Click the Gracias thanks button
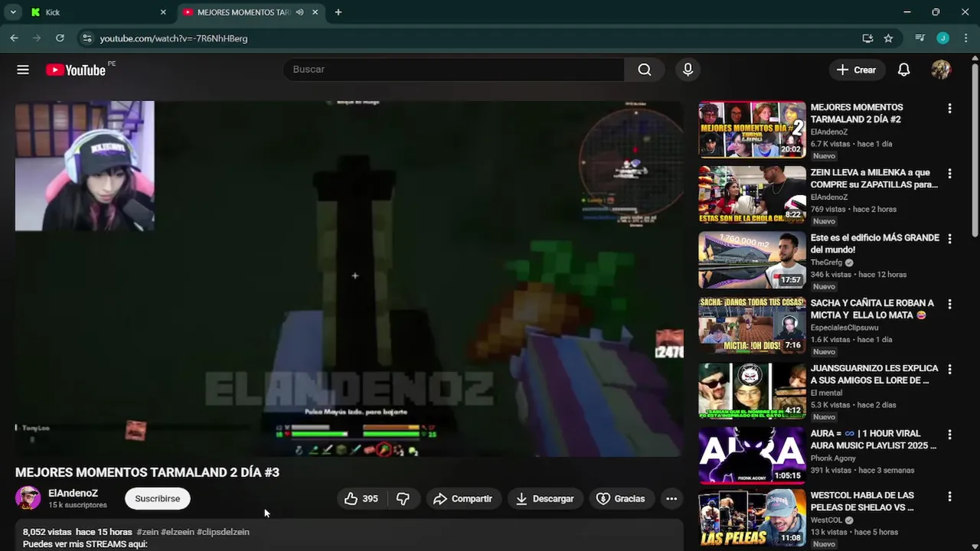 click(x=621, y=498)
